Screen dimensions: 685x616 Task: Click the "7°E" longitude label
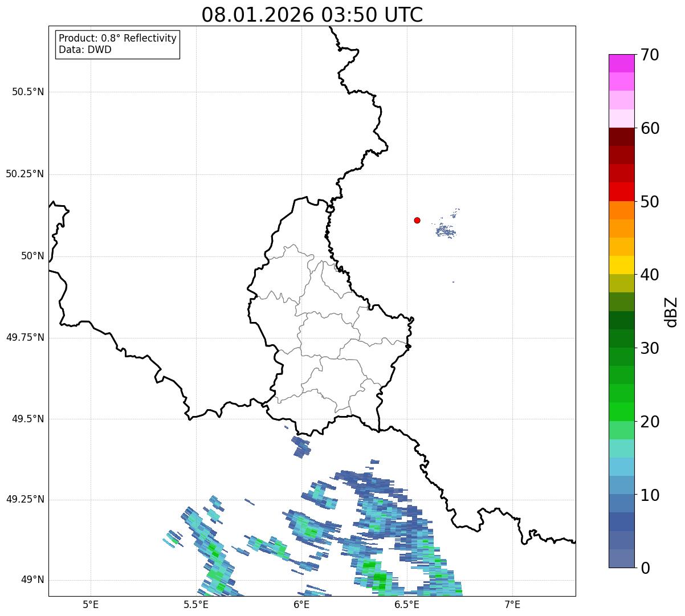[512, 605]
